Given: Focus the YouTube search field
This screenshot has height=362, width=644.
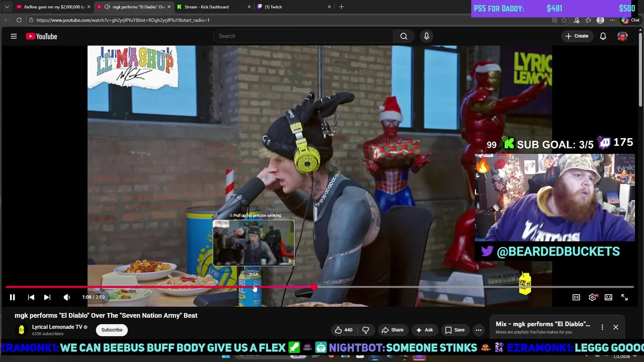Looking at the screenshot, I should pos(303,36).
